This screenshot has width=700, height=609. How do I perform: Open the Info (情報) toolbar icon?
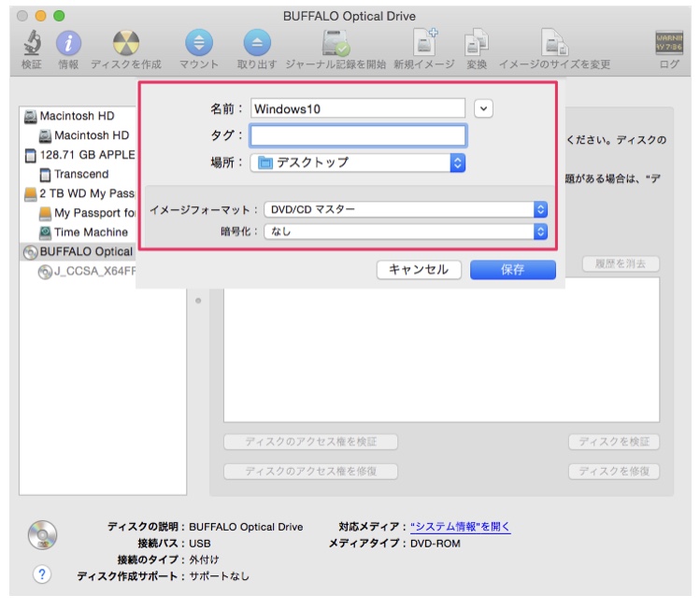tap(68, 43)
